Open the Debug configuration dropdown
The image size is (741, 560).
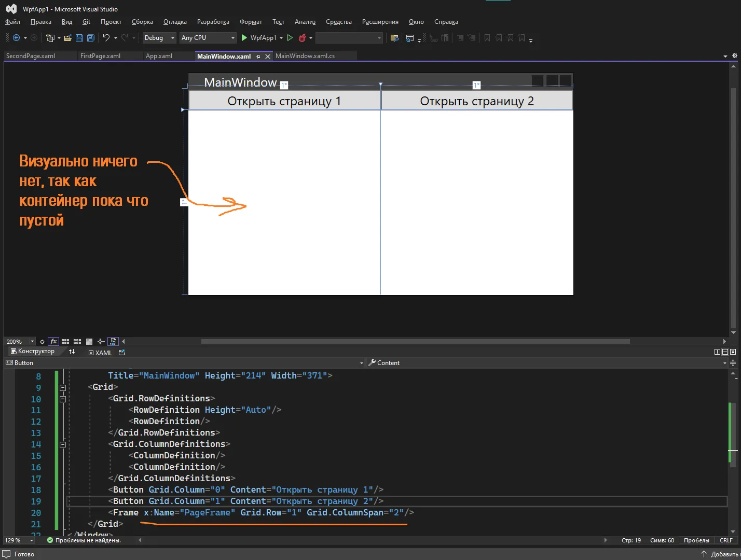(159, 38)
